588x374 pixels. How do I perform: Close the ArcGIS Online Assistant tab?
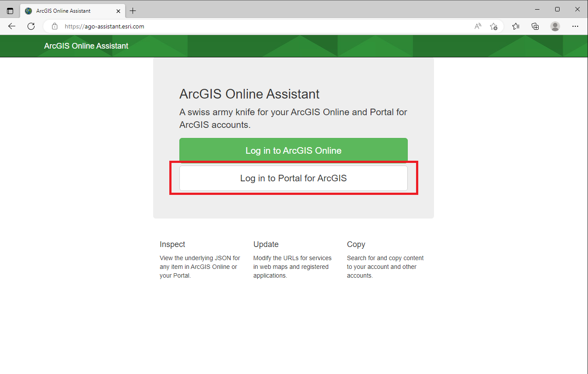[118, 11]
